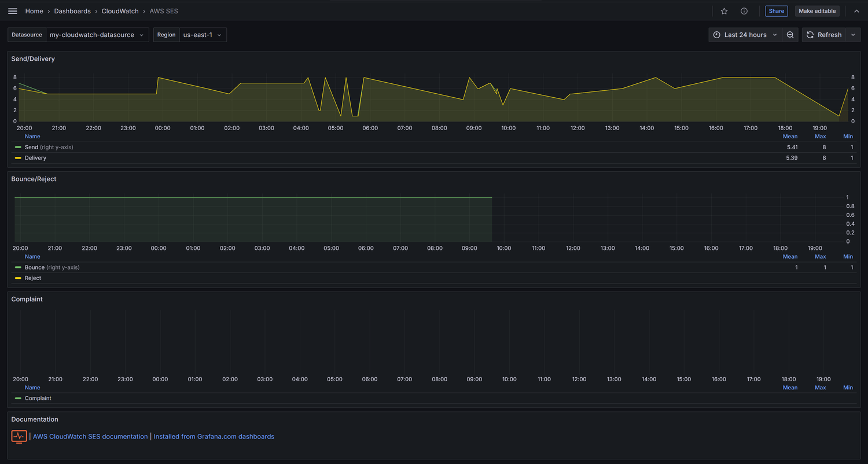Go to Dashboards in the breadcrumb
The width and height of the screenshot is (868, 464).
coord(72,11)
